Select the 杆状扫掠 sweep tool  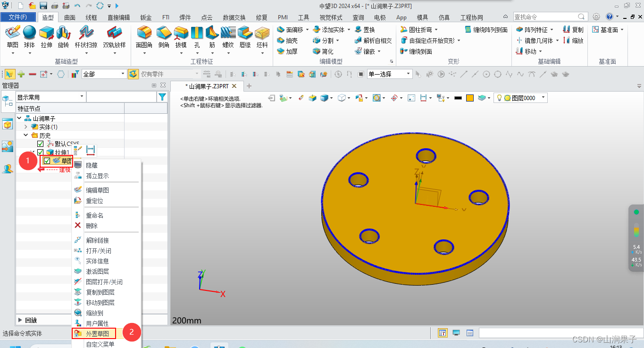pos(86,37)
